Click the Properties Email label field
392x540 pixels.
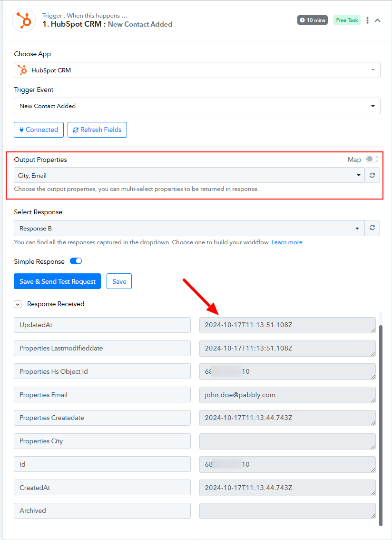102,395
